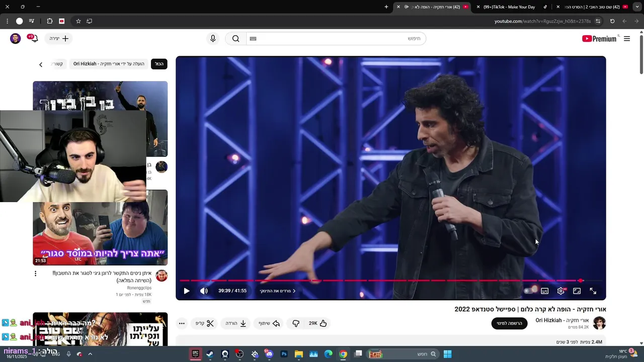
Task: Select the 'Ori Hizkiah' uploads chip
Action: coord(109,64)
